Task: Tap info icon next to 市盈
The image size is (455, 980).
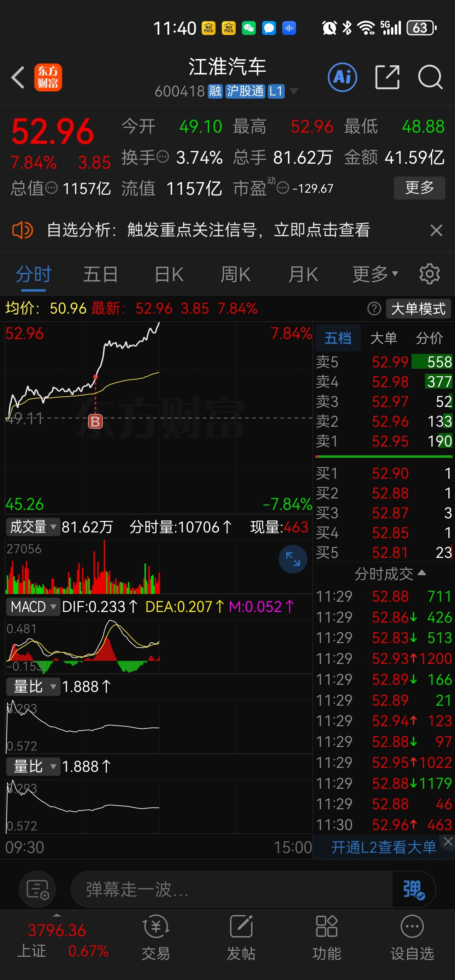Action: 282,188
